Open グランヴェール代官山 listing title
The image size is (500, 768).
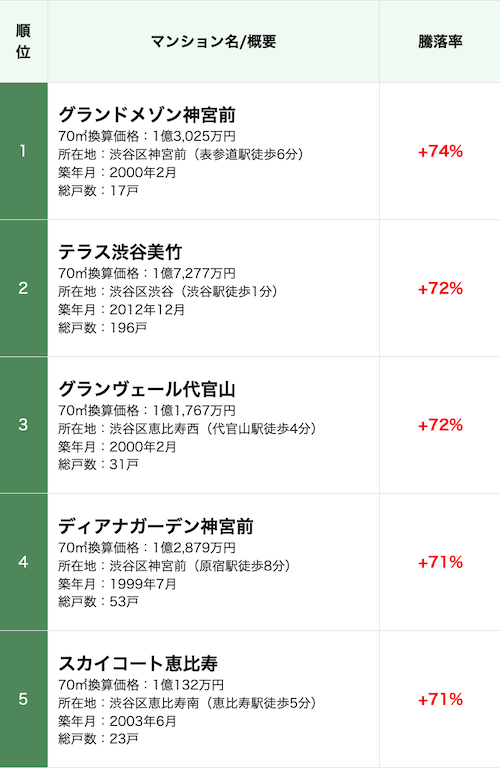(x=147, y=389)
